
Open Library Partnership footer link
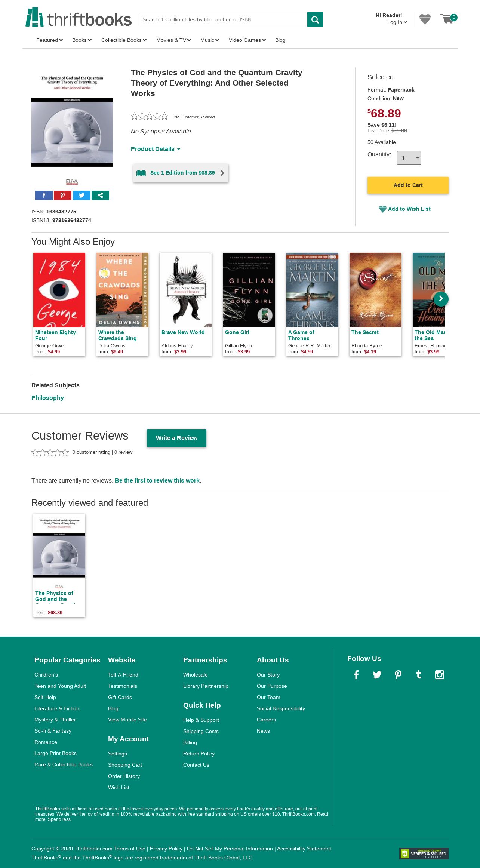206,686
